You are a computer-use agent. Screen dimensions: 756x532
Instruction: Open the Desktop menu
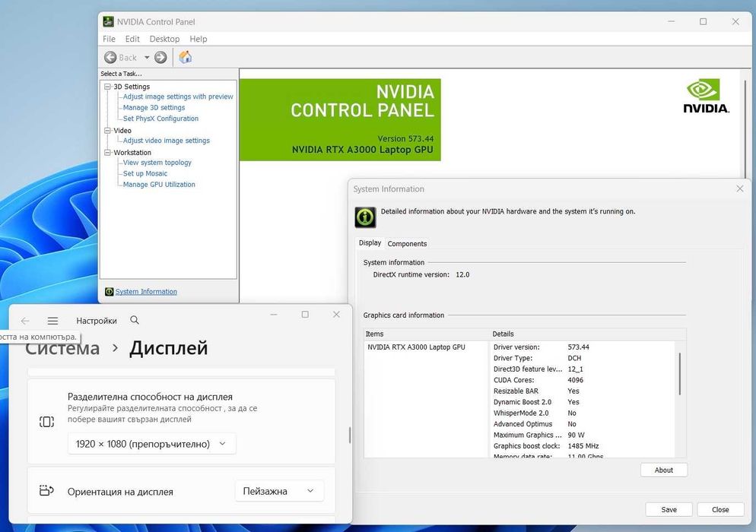pyautogui.click(x=164, y=39)
